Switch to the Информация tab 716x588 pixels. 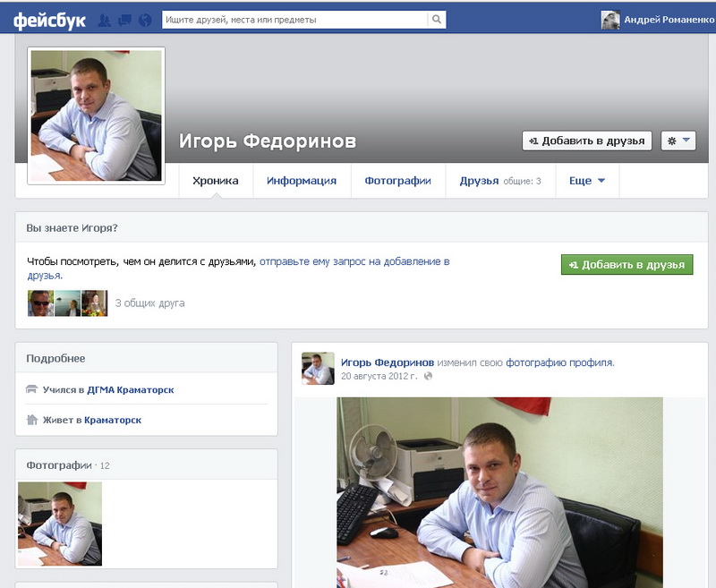302,181
